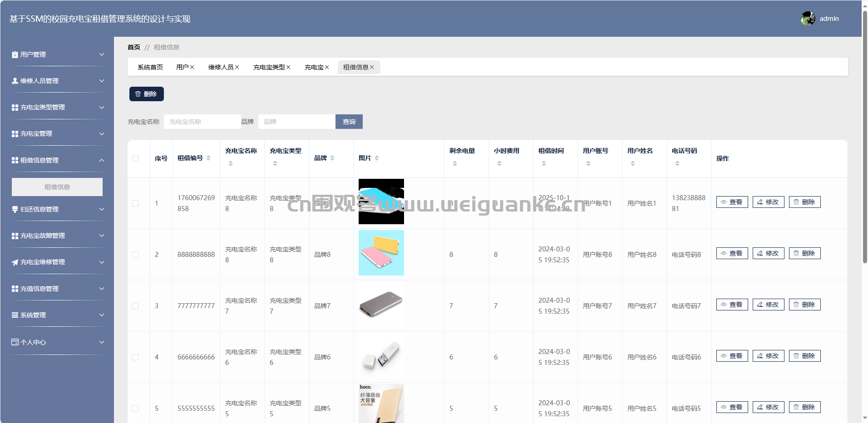
Task: Expand the 用户管理 sidebar menu
Action: point(57,54)
